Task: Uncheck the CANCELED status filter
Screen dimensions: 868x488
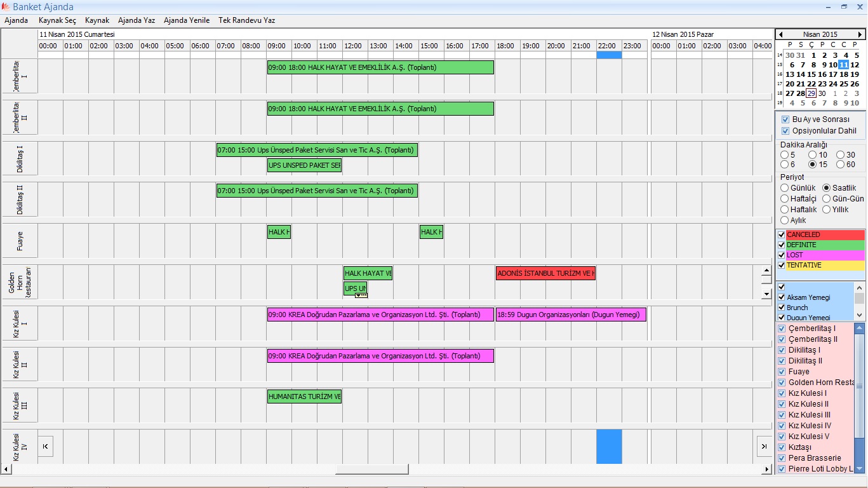Action: click(x=782, y=234)
